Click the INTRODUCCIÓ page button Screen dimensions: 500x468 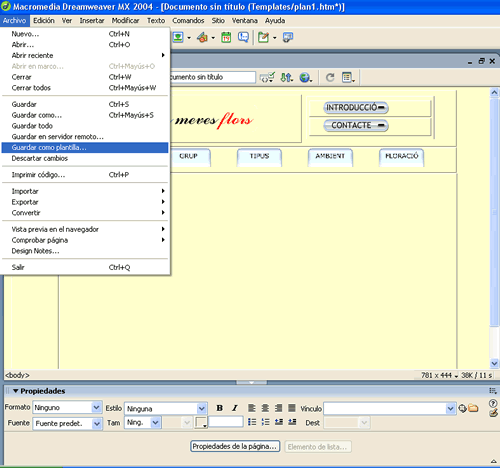point(356,107)
